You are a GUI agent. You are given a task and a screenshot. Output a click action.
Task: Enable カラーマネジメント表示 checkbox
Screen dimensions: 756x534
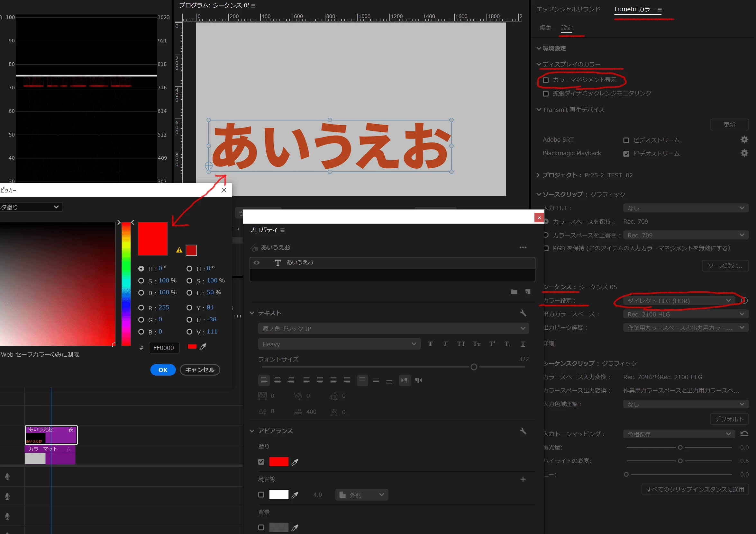click(546, 80)
